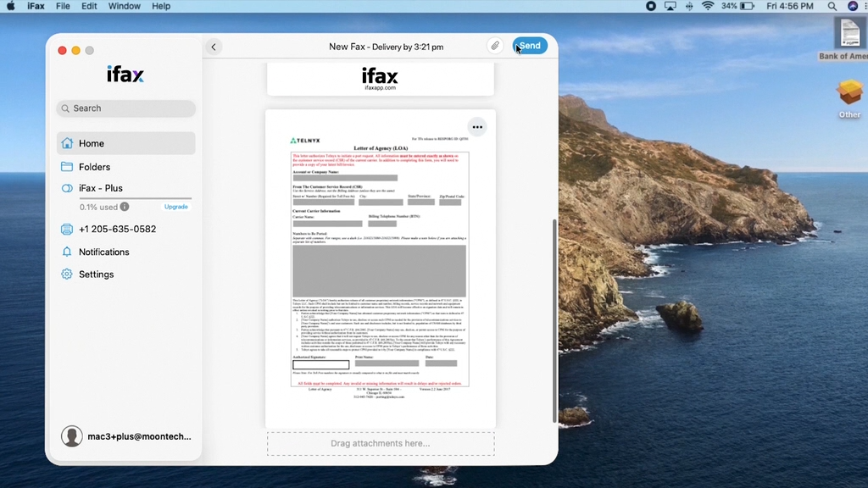Open the Apple menu
The height and width of the screenshot is (488, 868).
coord(10,6)
